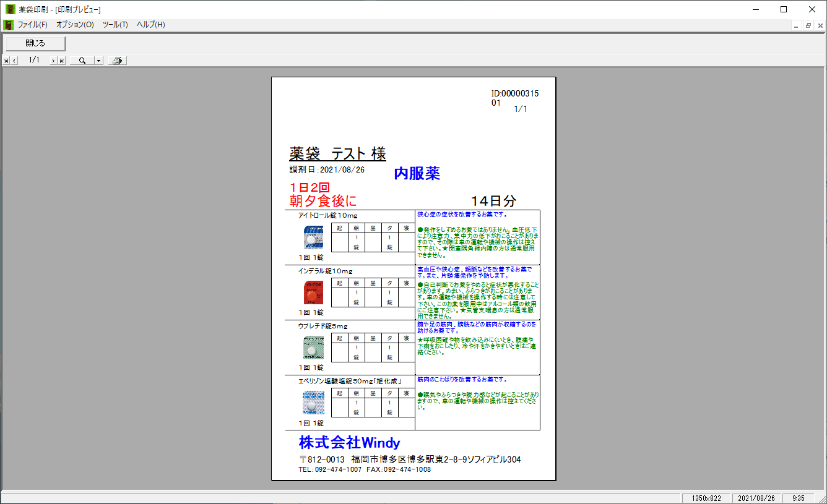
Task: Go to the first page of the preview
Action: (6, 61)
